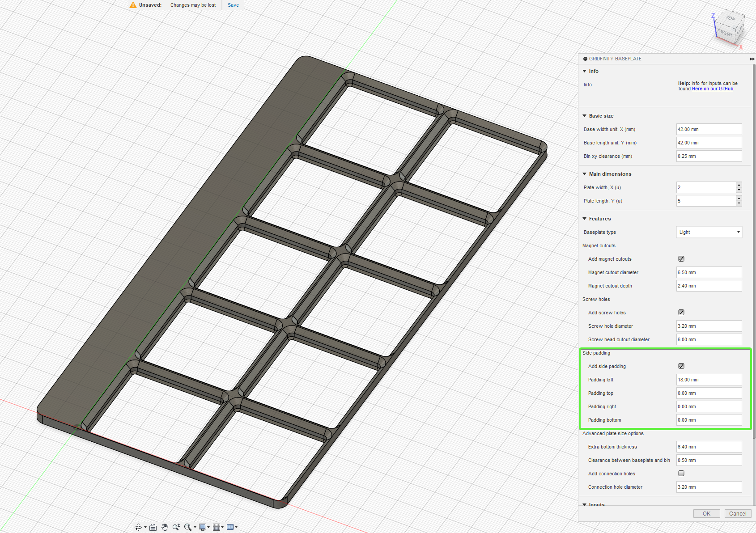Collapse the Basic size section
This screenshot has width=756, height=533.
coord(585,116)
